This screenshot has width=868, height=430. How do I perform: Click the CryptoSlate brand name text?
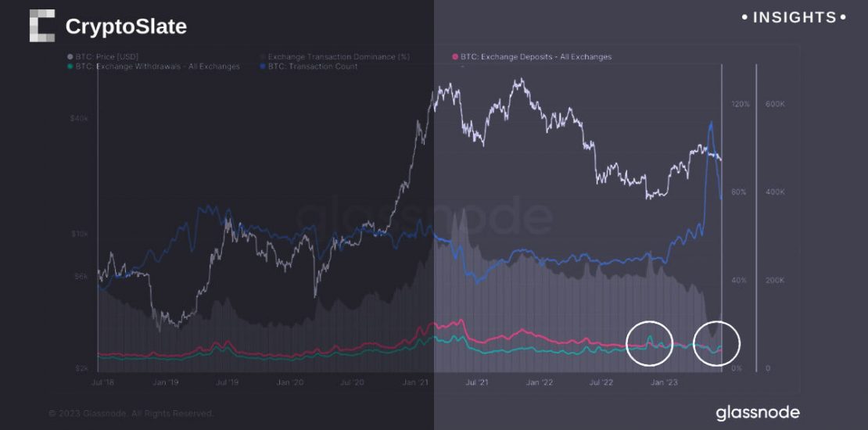click(x=126, y=27)
